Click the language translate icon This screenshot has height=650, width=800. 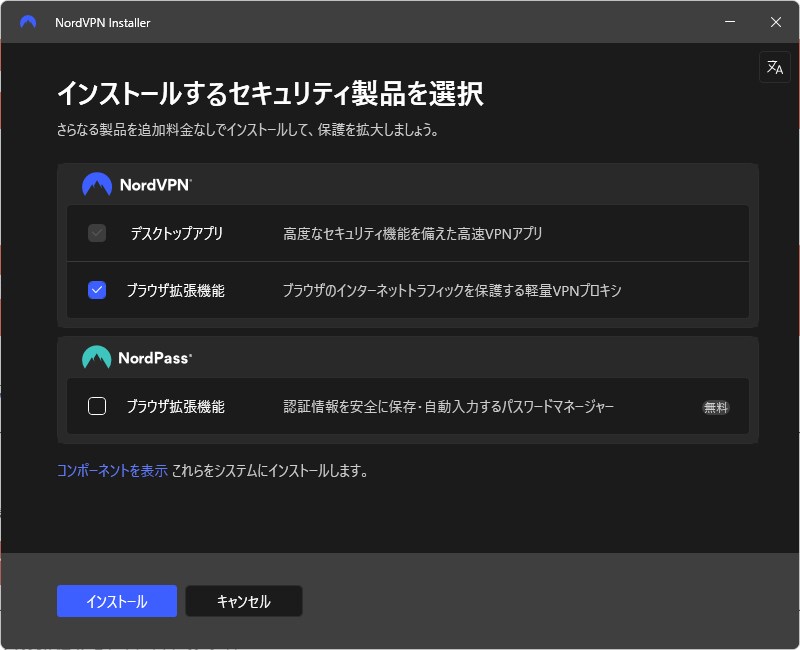774,67
